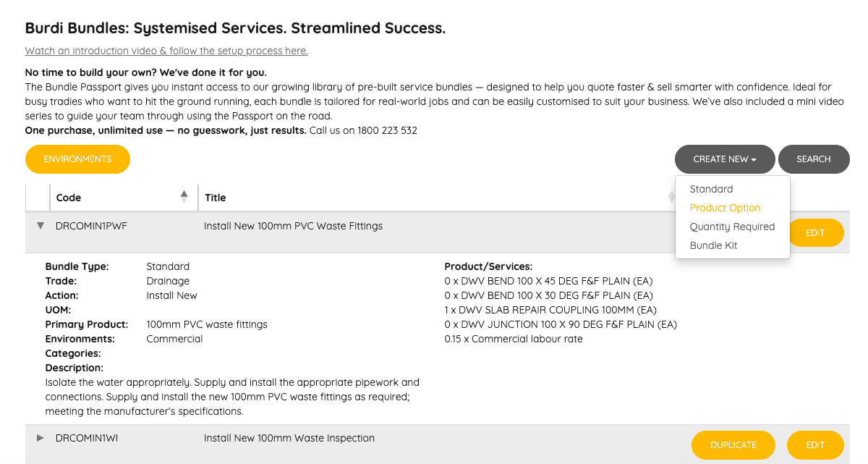Screen dimensions: 868x464
Task: Open the introduction video setup link
Action: [166, 51]
